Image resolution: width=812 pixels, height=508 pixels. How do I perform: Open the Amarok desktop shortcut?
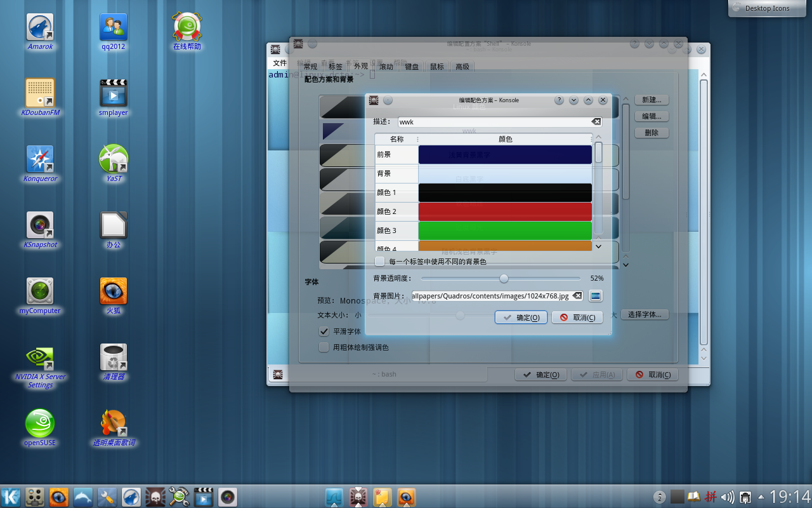[x=40, y=30]
